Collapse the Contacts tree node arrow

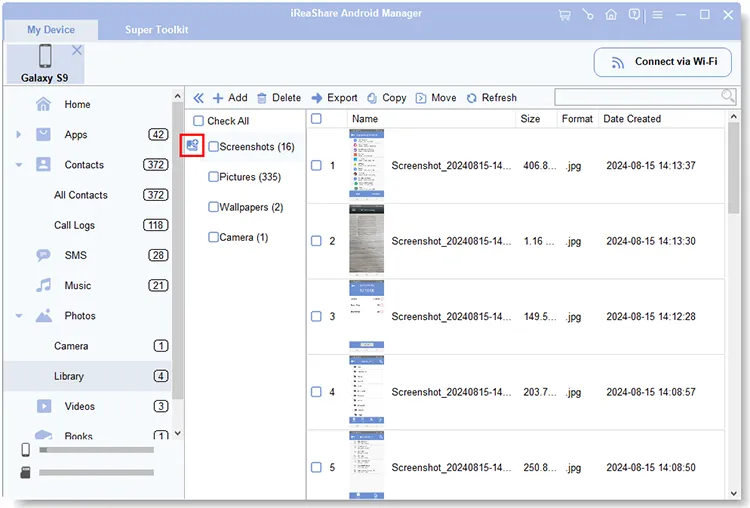[x=19, y=165]
